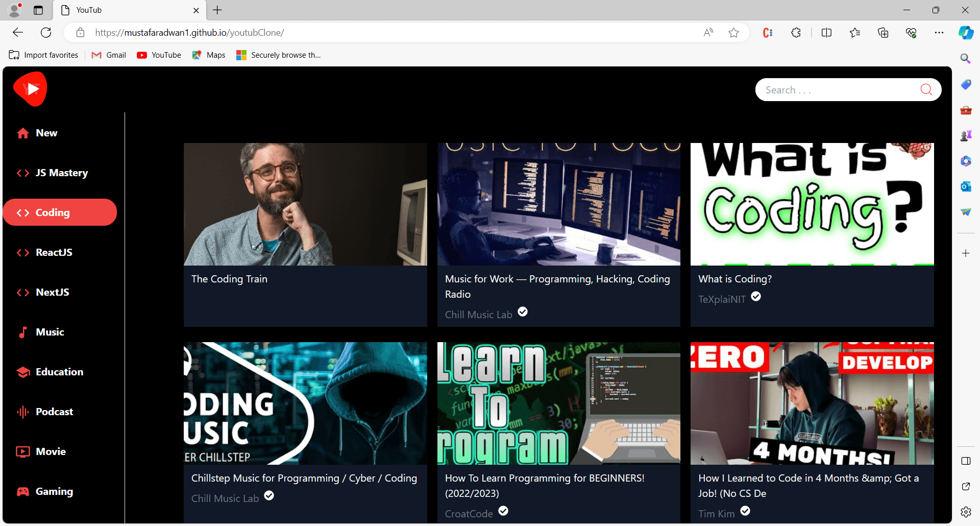
Task: Open the Gaming category
Action: [60, 491]
